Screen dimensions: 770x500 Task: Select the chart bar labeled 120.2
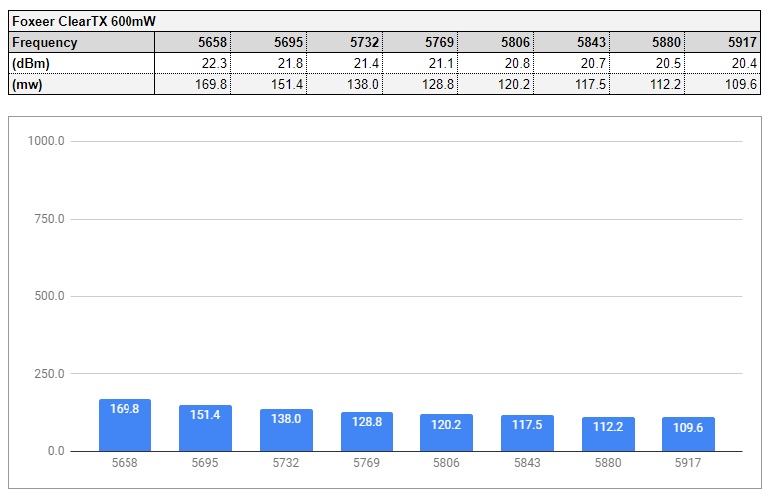(446, 432)
